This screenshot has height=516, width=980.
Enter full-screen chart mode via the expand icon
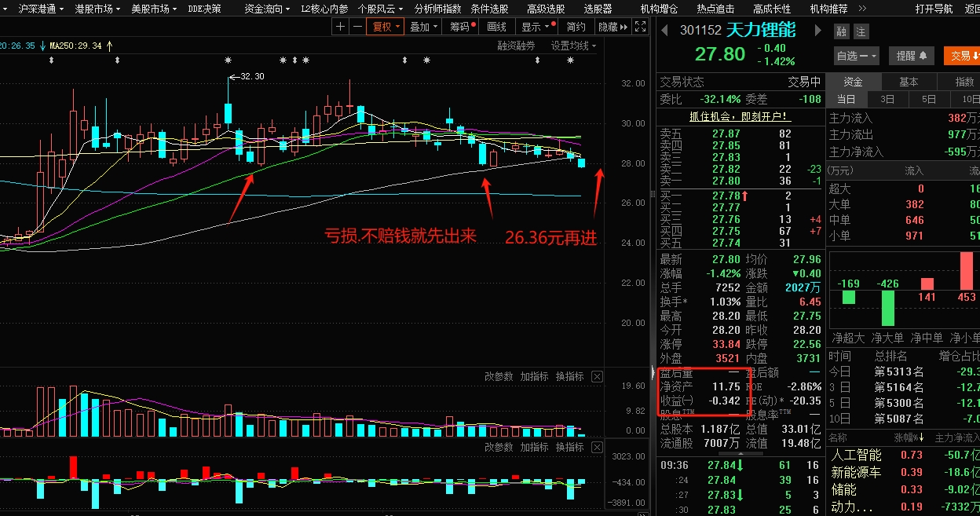(x=641, y=27)
